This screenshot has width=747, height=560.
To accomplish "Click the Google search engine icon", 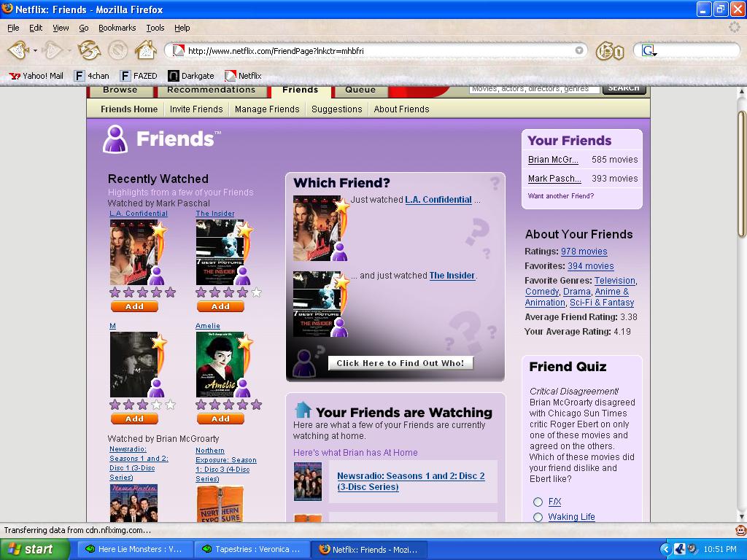I will [x=648, y=50].
